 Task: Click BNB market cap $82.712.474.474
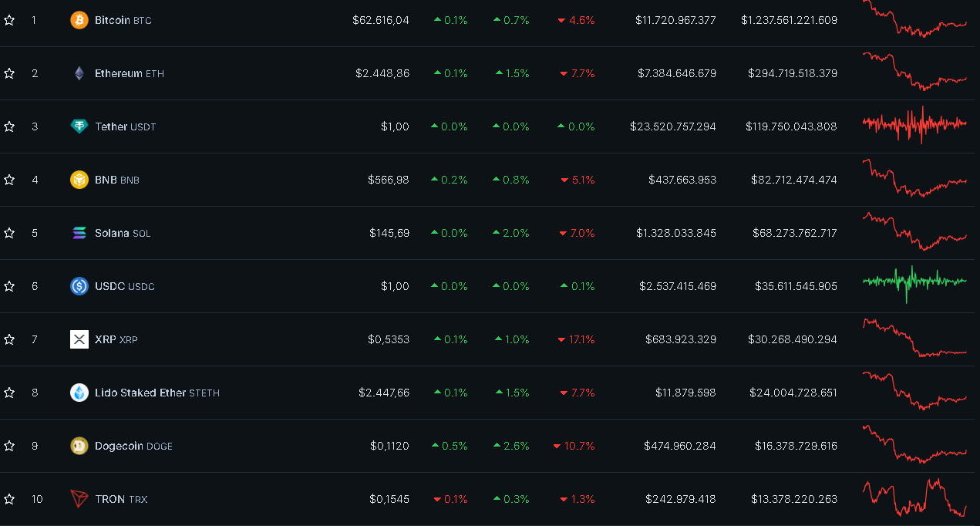pyautogui.click(x=794, y=180)
